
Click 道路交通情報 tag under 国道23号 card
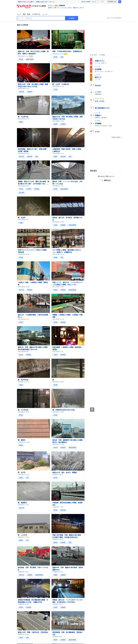click(30, 59)
